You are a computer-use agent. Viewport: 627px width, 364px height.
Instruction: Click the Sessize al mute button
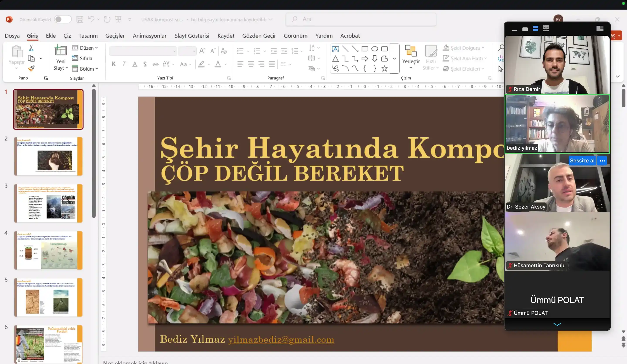582,160
